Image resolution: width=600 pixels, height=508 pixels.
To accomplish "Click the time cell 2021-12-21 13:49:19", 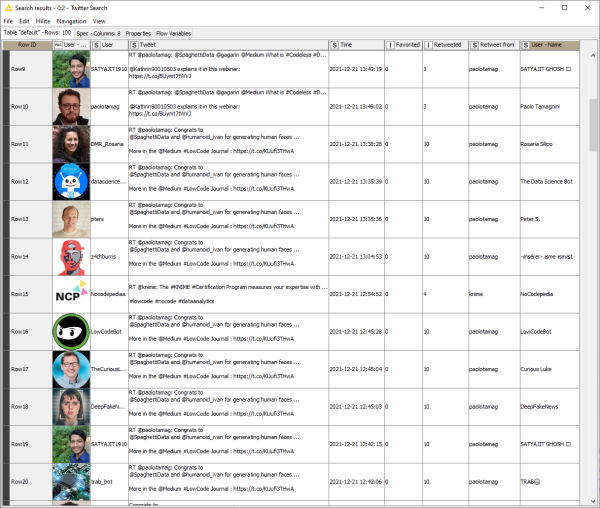I will (x=356, y=69).
